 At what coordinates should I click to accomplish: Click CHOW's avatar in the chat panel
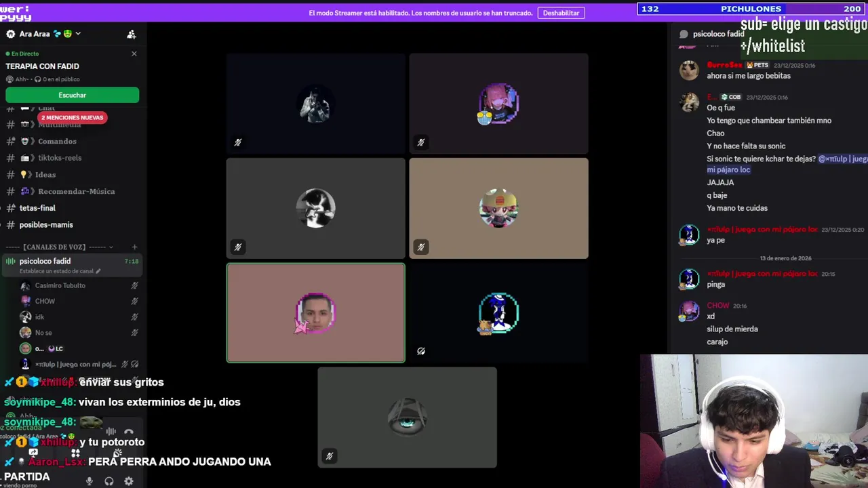point(689,312)
